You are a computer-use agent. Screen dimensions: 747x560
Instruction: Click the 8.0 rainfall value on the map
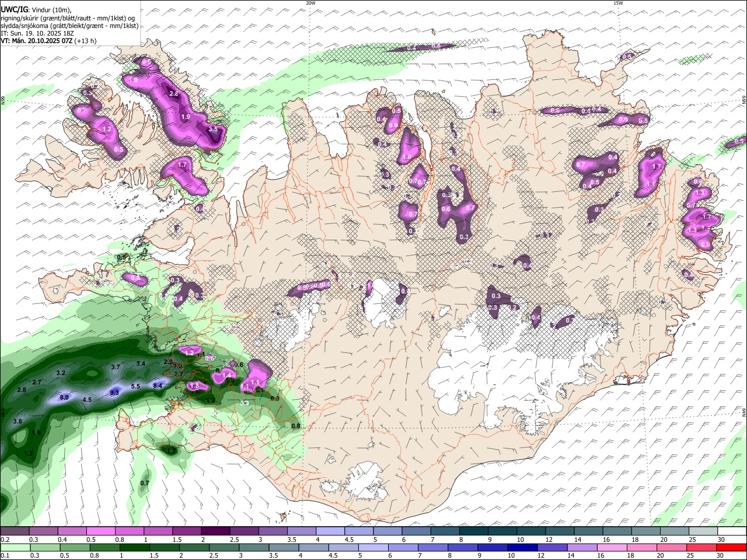coord(64,397)
